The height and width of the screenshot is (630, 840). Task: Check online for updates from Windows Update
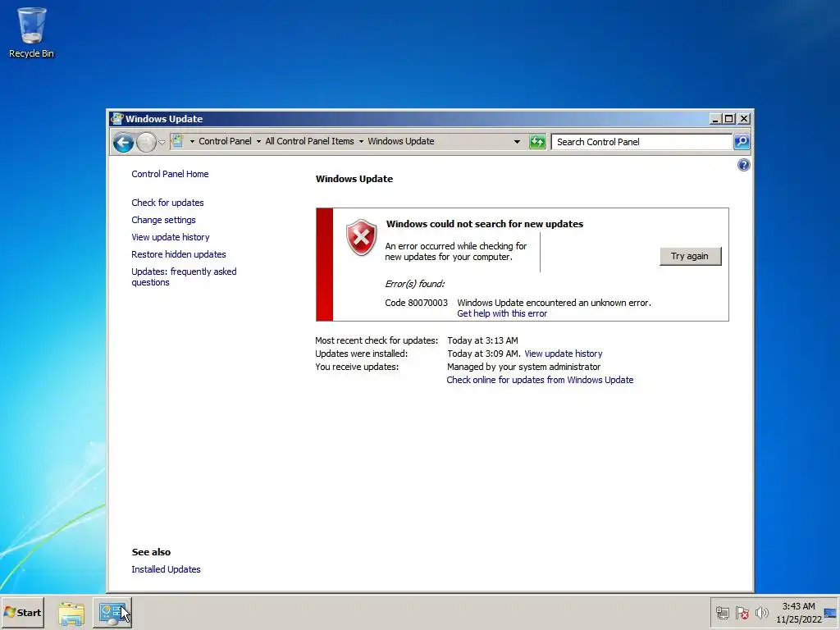click(x=540, y=380)
